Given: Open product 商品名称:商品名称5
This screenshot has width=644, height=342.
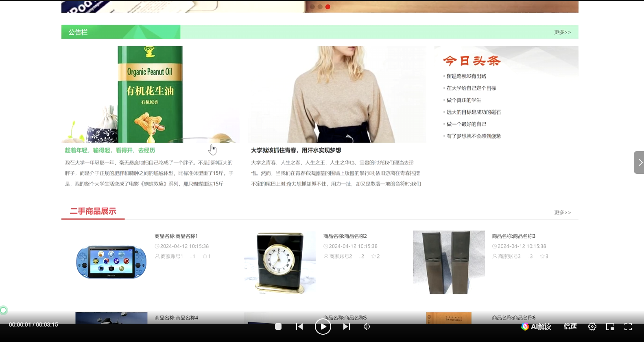Looking at the screenshot, I should (x=345, y=318).
